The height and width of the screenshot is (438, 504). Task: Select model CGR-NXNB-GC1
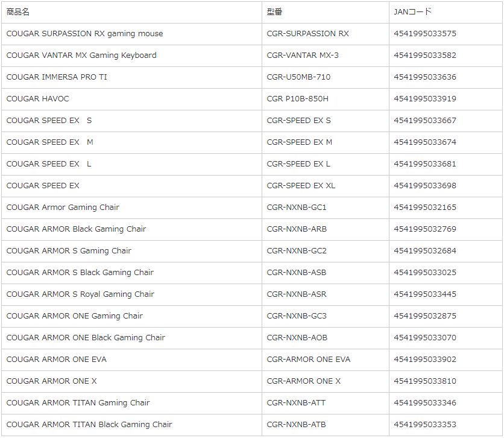tap(297, 208)
